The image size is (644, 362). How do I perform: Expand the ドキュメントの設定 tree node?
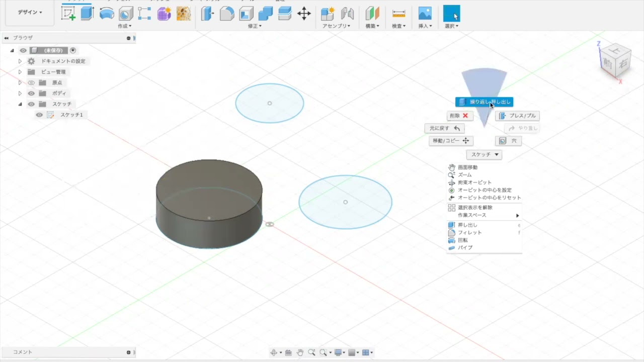click(20, 61)
